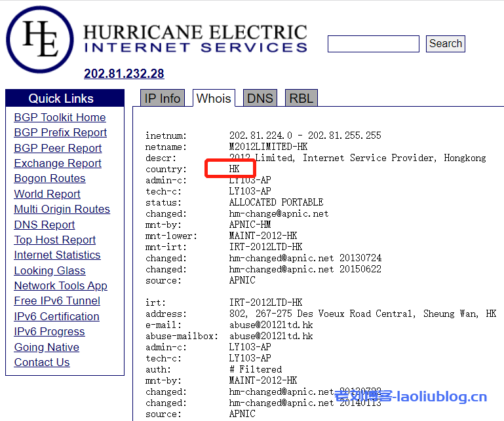Go to Top Host Report
The height and width of the screenshot is (421, 504).
[x=55, y=240]
